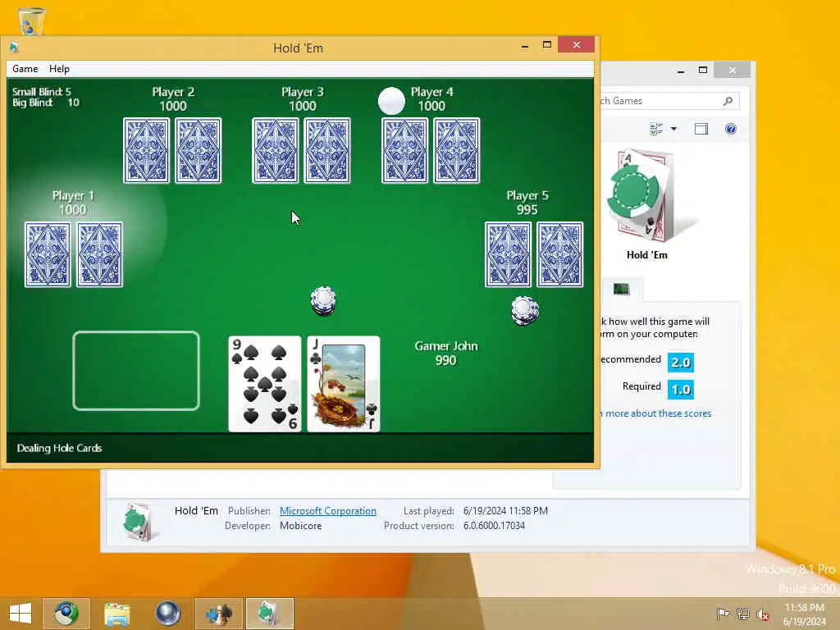The height and width of the screenshot is (630, 840).
Task: Click Player 5's chip stack bet
Action: (x=525, y=311)
